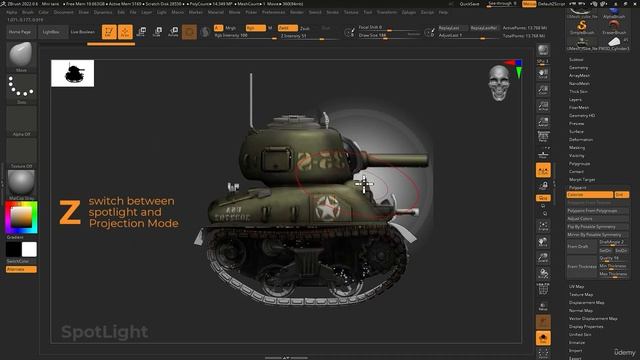The height and width of the screenshot is (360, 640).
Task: Click the Live Boolean button
Action: pyautogui.click(x=82, y=32)
